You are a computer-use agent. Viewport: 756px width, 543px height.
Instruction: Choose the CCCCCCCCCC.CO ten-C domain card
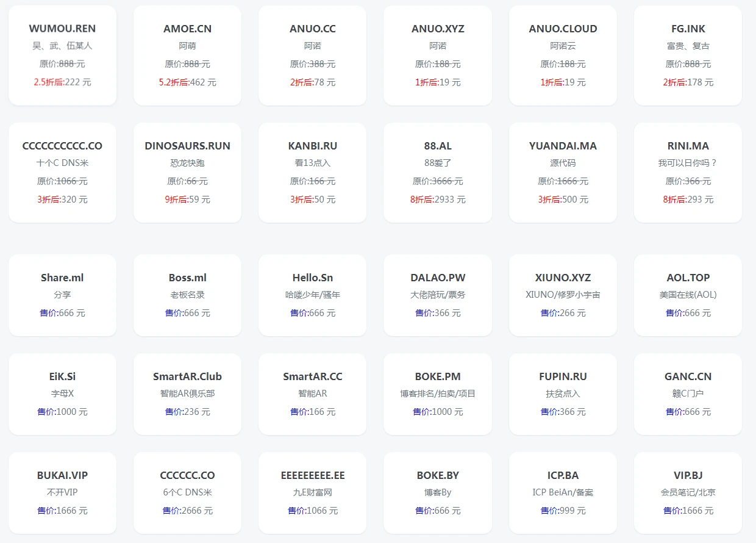click(x=62, y=173)
